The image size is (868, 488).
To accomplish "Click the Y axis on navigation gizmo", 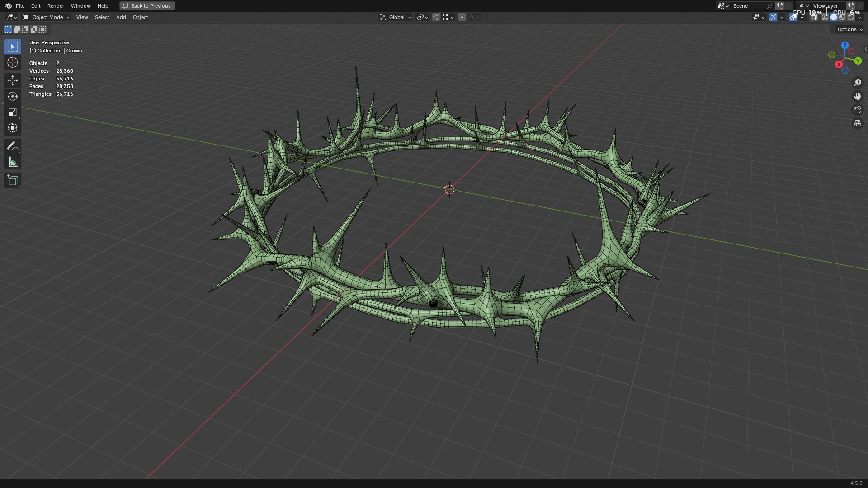I will (858, 61).
